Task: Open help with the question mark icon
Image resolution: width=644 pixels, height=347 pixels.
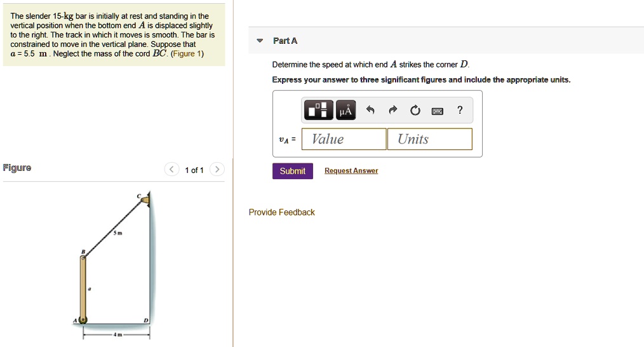Action: [x=460, y=111]
